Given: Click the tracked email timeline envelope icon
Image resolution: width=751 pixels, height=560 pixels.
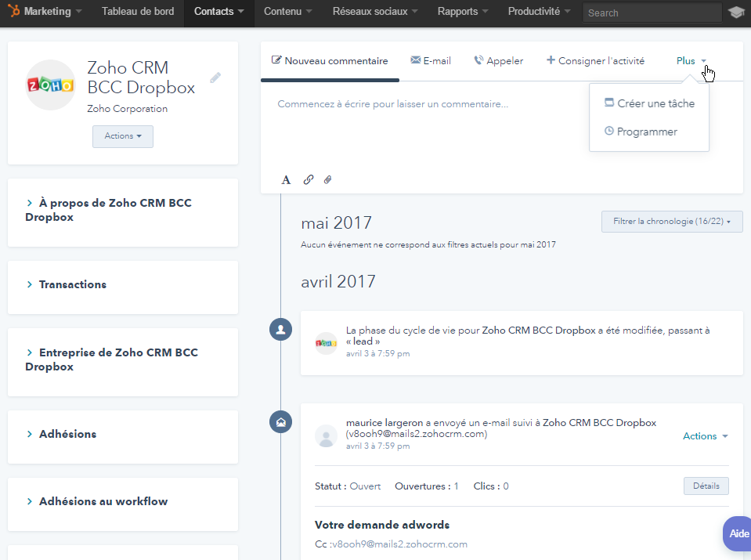Looking at the screenshot, I should 280,422.
